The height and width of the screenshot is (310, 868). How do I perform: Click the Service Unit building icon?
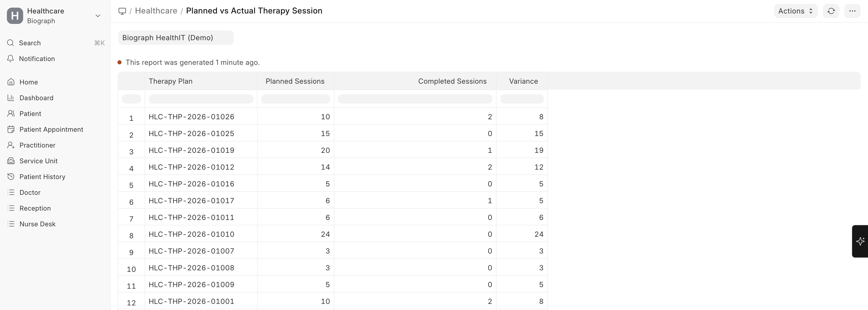click(11, 161)
